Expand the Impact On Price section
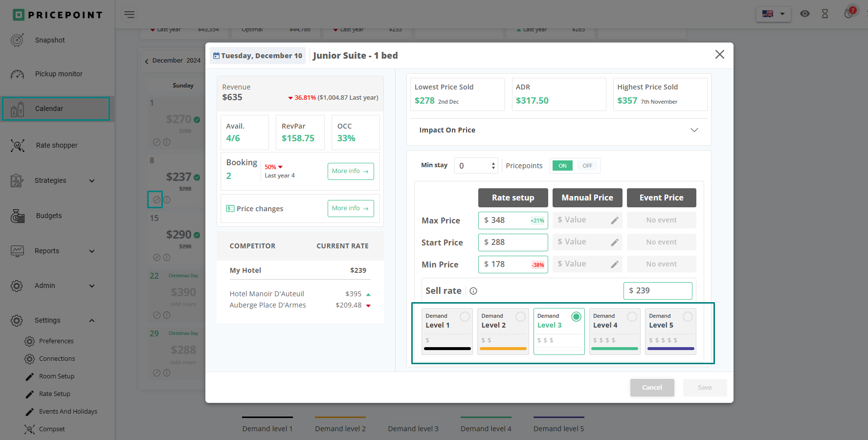868x440 pixels. tap(694, 130)
